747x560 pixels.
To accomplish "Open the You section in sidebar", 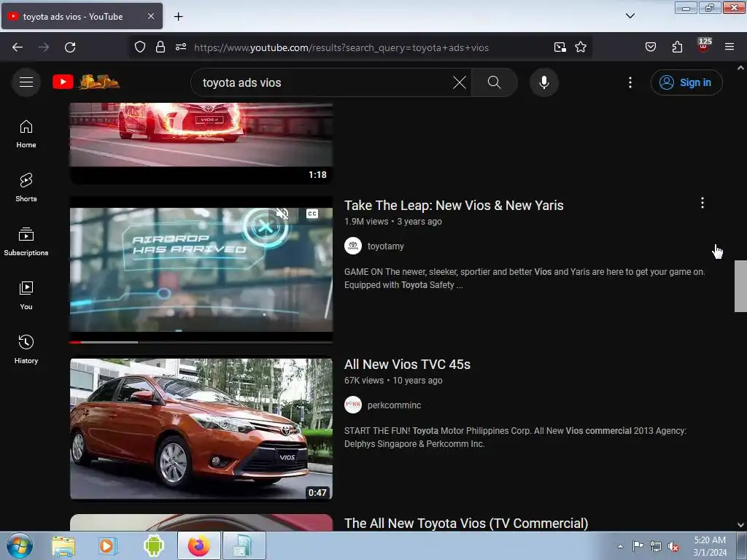I will [x=26, y=296].
